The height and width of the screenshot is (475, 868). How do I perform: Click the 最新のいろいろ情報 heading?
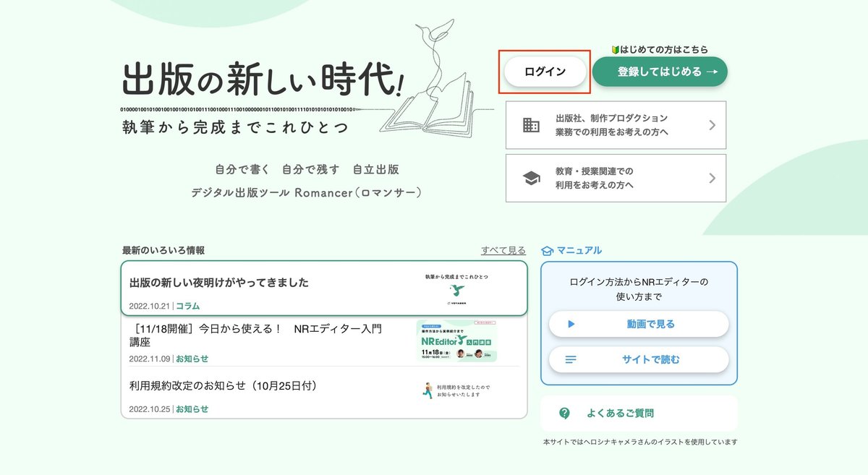[163, 250]
